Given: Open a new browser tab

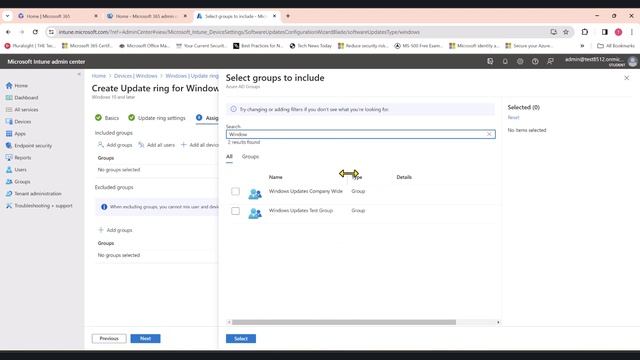Looking at the screenshot, I should [x=288, y=16].
